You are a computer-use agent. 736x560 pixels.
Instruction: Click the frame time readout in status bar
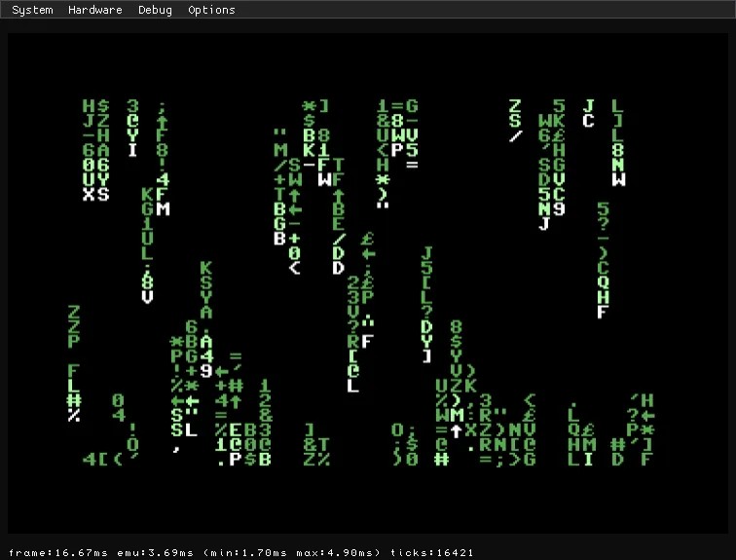tap(56, 552)
